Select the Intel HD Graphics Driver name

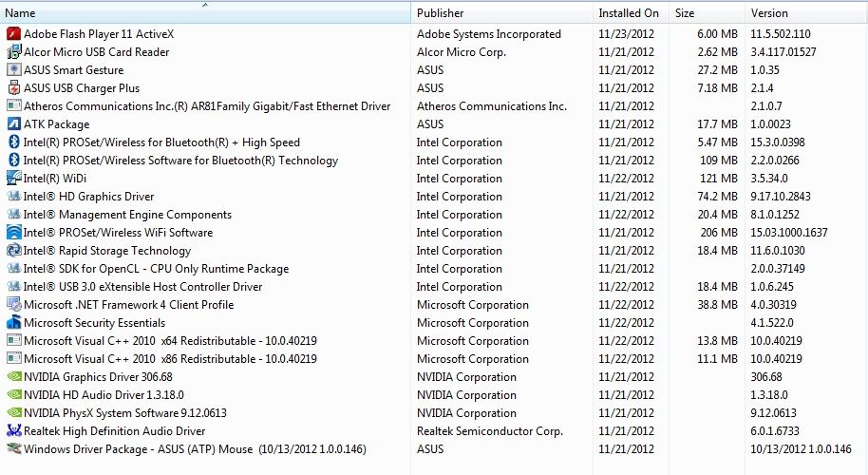point(88,196)
